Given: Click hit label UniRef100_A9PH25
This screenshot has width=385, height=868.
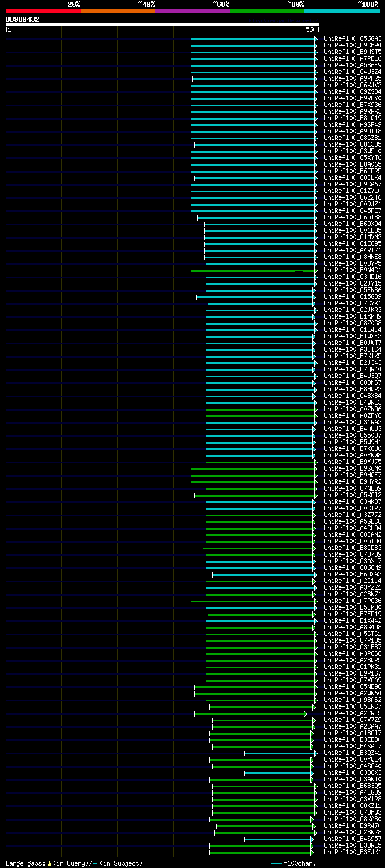Looking at the screenshot, I should coord(353,79).
